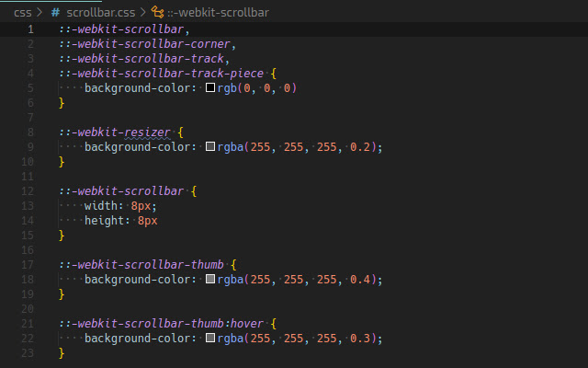
Task: Click the ::-webkit-scrollbar-corner selector text
Action: [144, 44]
